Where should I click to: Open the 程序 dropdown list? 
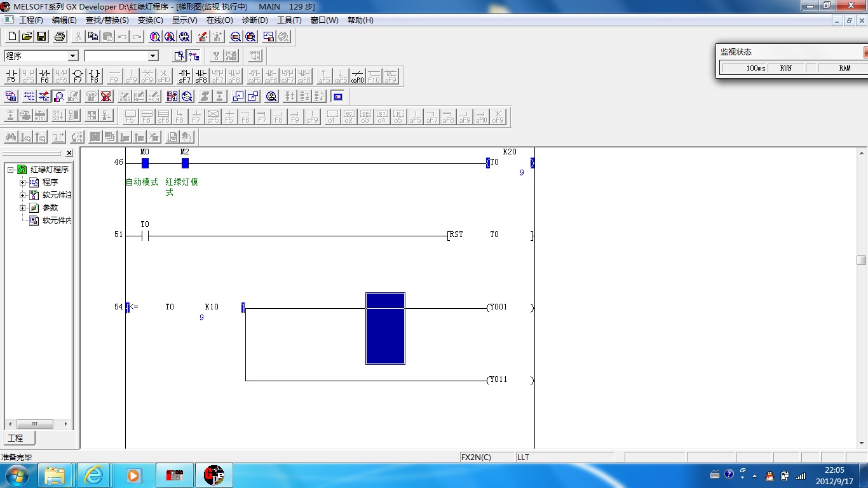coord(72,56)
